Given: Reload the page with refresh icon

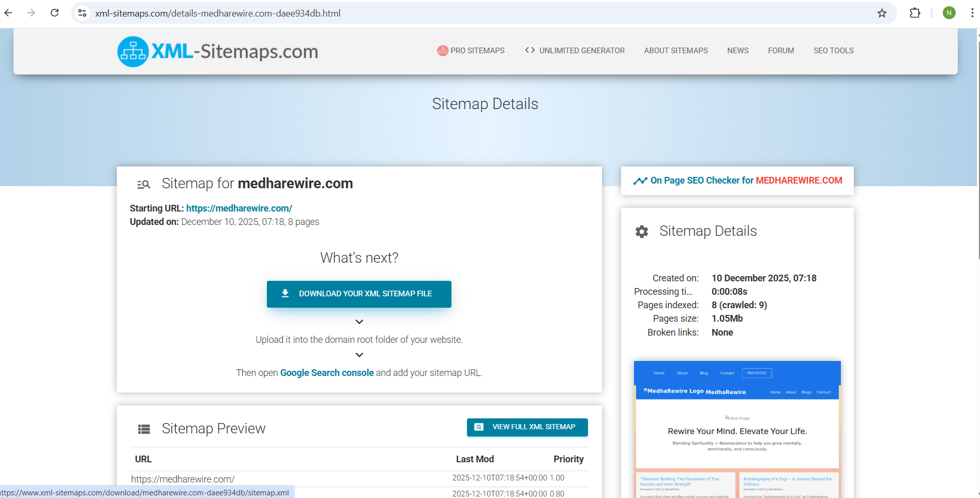Looking at the screenshot, I should point(54,13).
